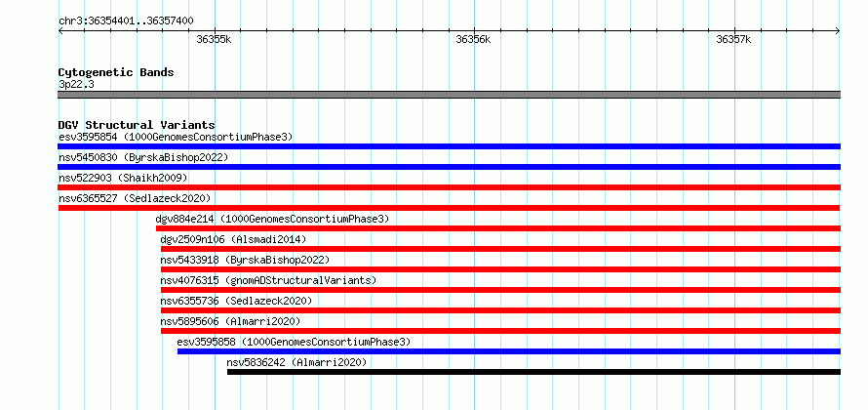
Task: Select the red nsv5433918 feature bar
Action: 501,269
